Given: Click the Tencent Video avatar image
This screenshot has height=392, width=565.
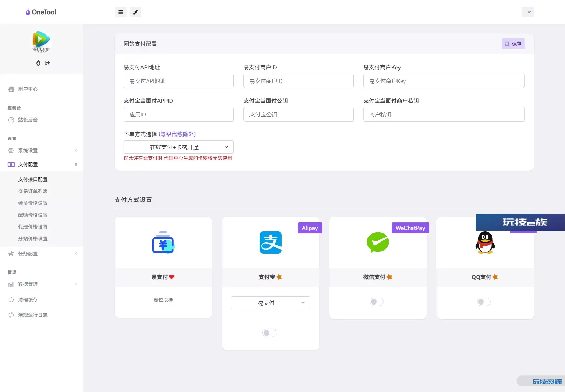Looking at the screenshot, I should click(41, 41).
